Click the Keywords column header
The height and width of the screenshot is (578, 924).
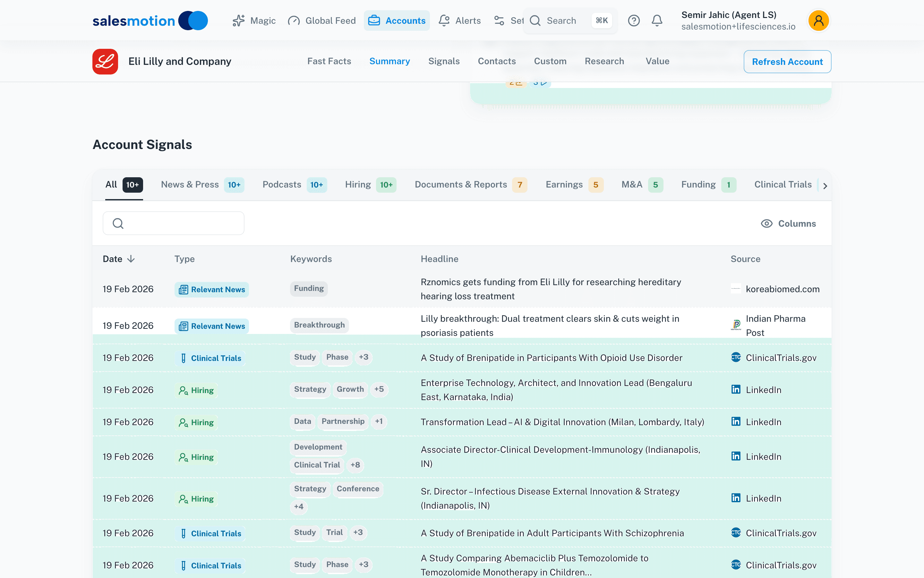[311, 259]
